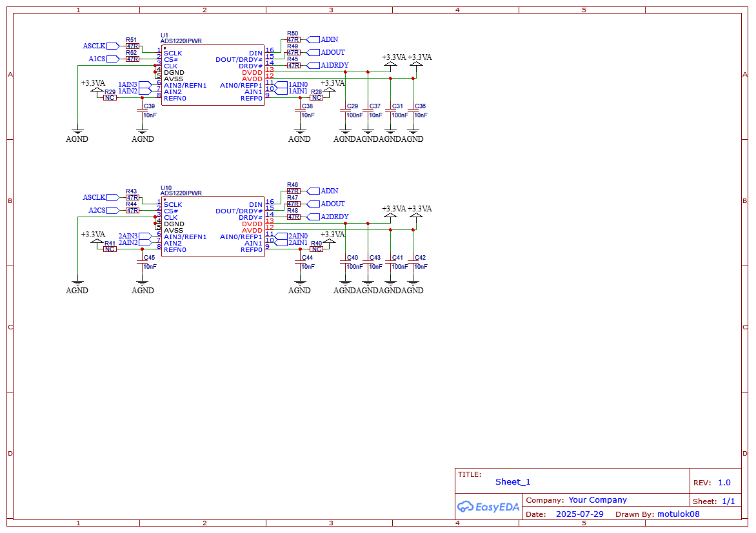Select resistor R47
This screenshot has width=756, height=533.
point(293,204)
